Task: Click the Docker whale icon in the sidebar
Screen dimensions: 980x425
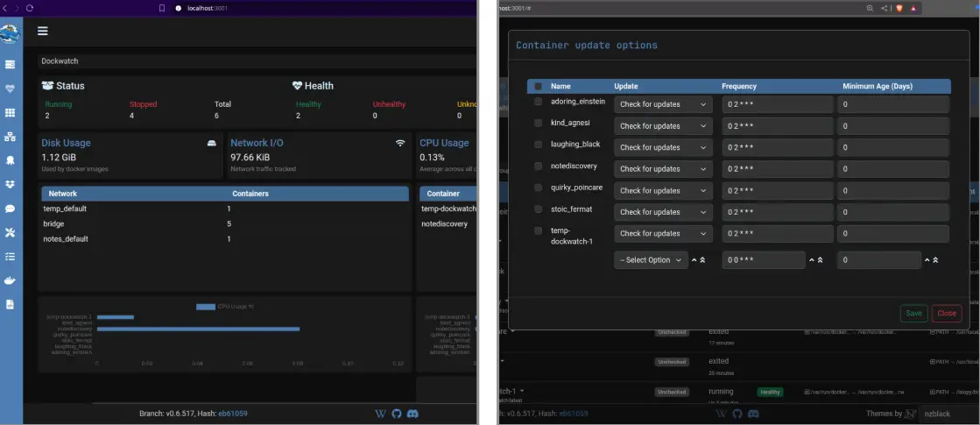Action: (x=11, y=280)
